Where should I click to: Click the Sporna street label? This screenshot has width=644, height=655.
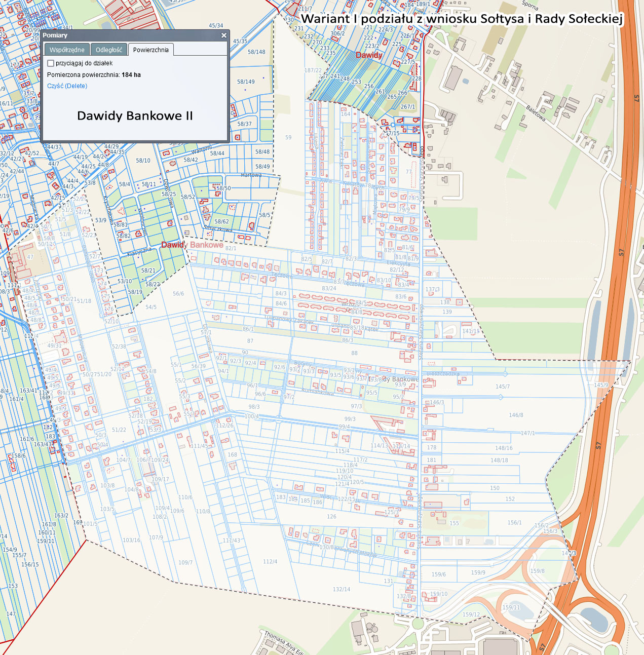click(530, 6)
